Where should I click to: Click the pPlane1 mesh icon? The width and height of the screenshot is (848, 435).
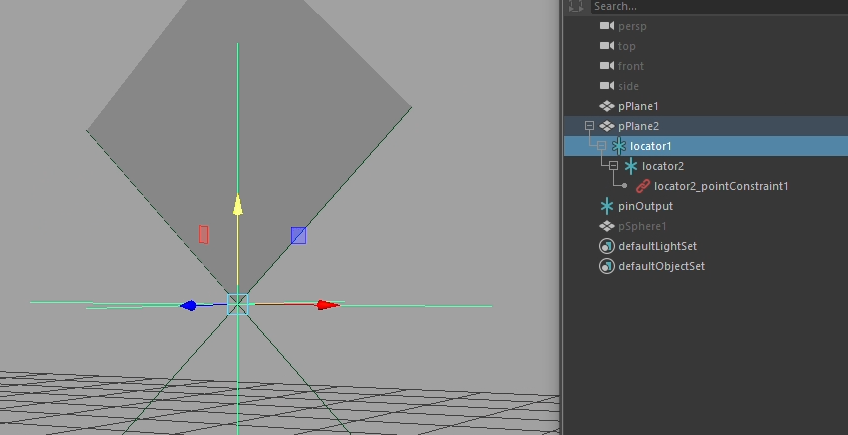click(x=607, y=106)
